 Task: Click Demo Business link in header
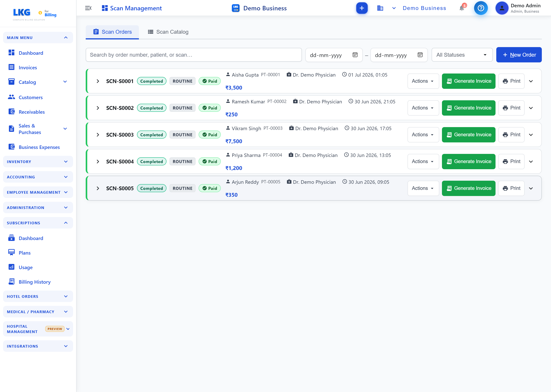[x=424, y=8]
